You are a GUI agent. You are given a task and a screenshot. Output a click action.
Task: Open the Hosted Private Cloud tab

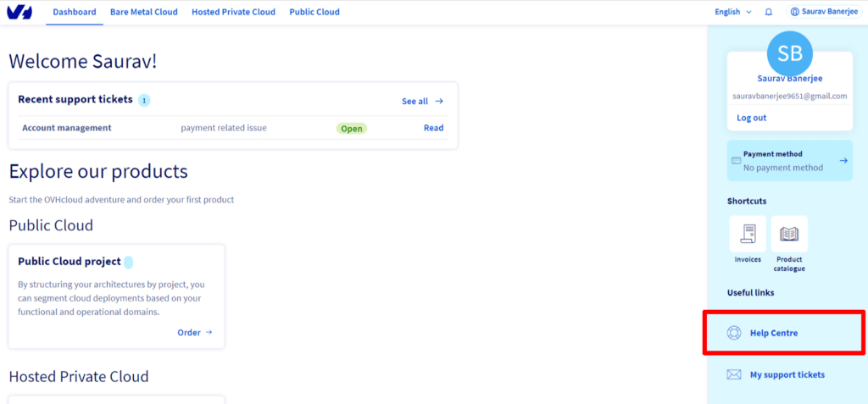pyautogui.click(x=234, y=12)
